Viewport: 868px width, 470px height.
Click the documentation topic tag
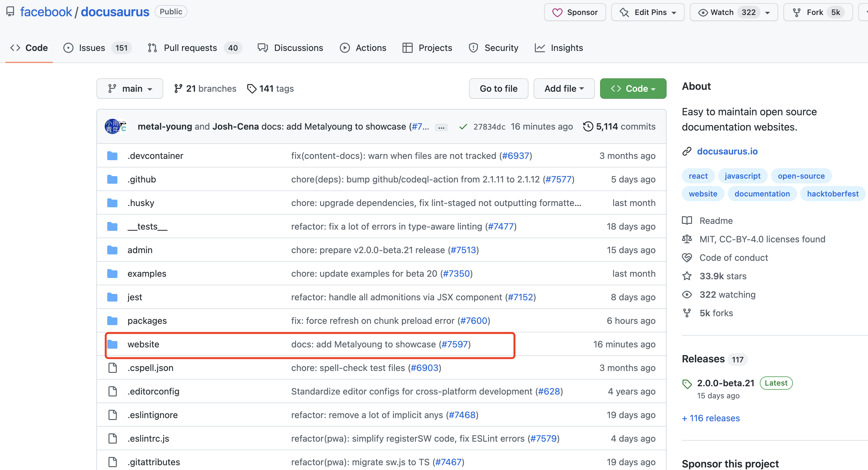(762, 194)
